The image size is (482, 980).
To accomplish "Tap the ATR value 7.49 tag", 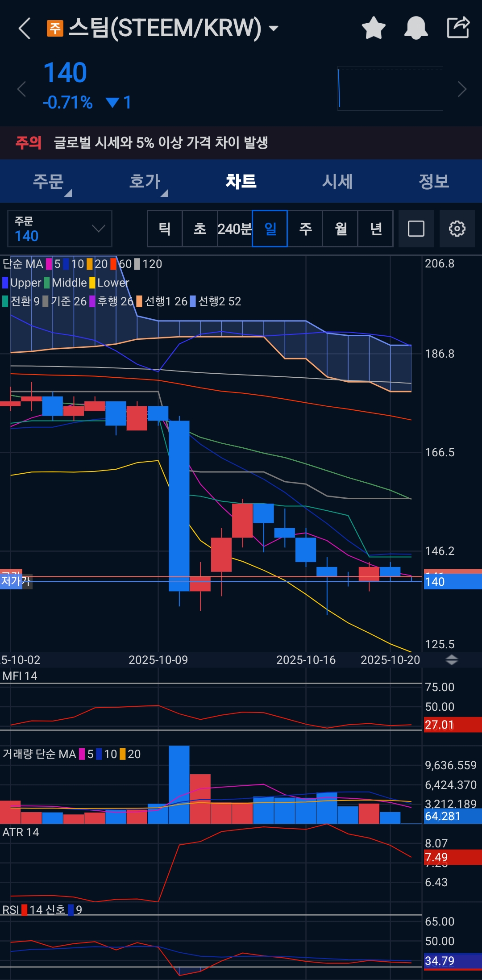I will (452, 857).
